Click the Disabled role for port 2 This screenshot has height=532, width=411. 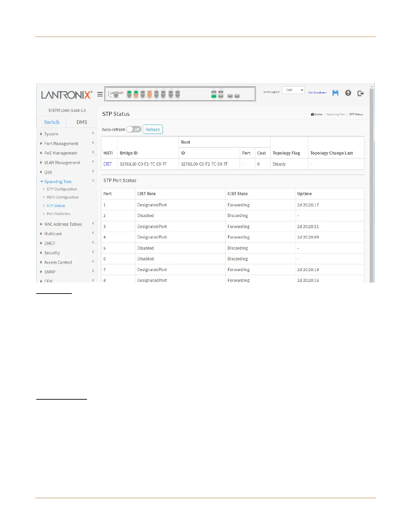tap(145, 216)
